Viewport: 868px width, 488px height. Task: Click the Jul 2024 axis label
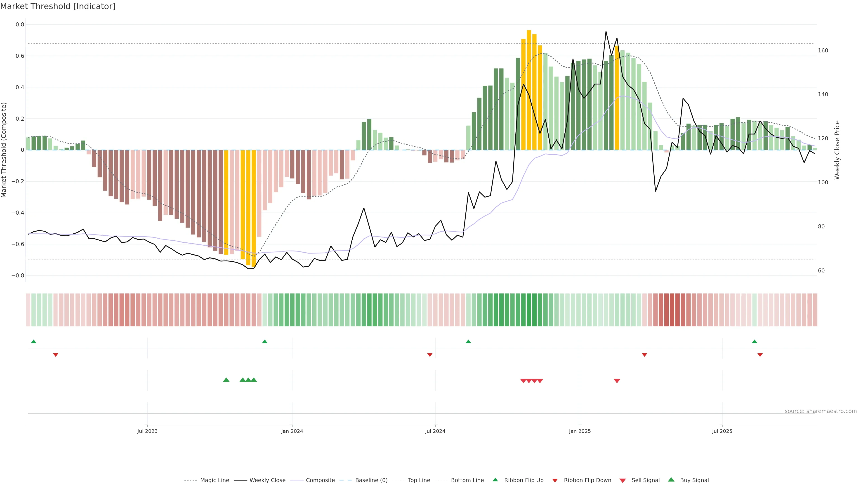[x=435, y=431]
